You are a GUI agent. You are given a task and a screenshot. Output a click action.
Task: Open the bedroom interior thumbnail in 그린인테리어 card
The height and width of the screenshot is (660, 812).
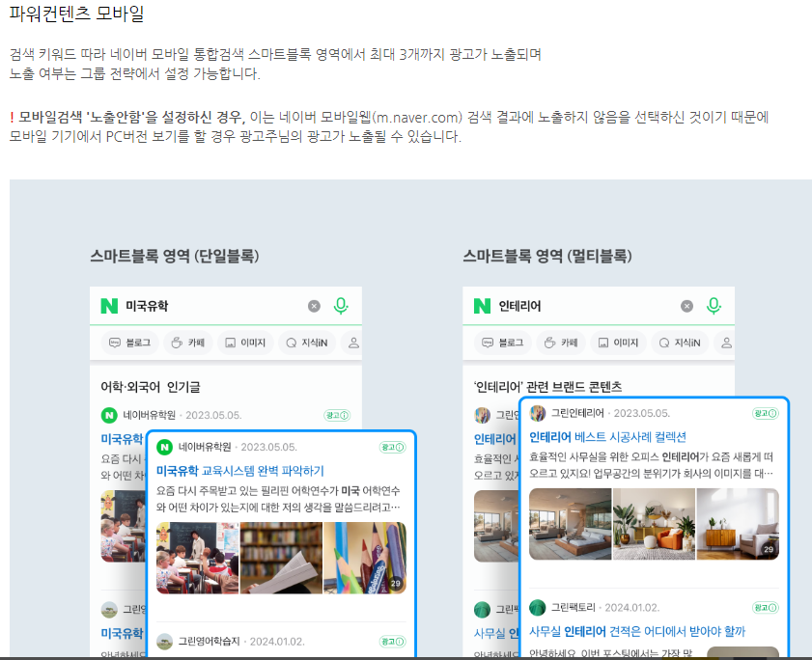click(571, 524)
